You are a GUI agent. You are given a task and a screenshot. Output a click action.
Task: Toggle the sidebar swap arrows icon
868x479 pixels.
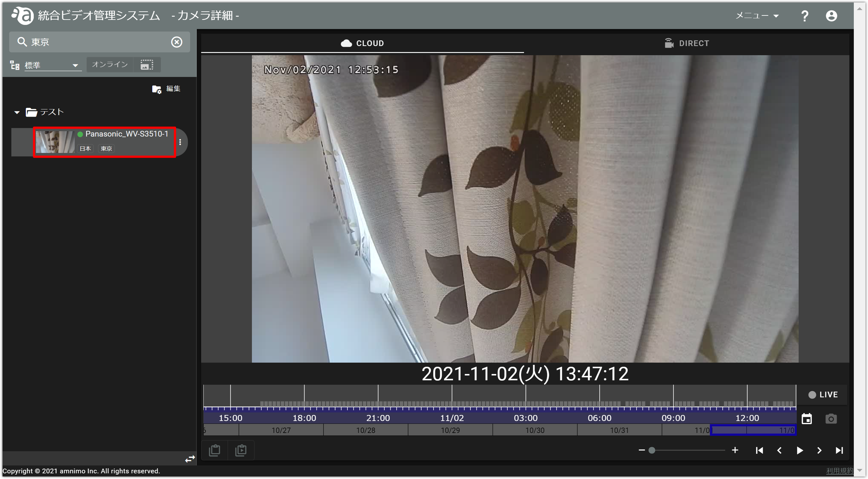pos(190,459)
